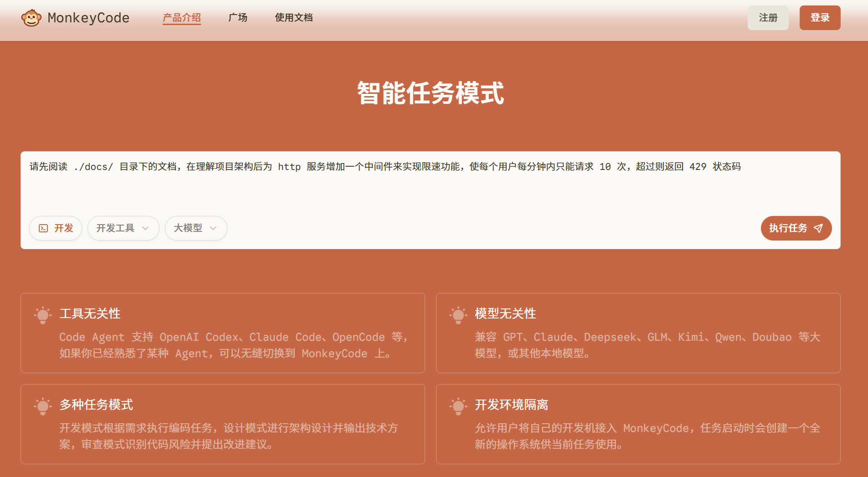This screenshot has height=477, width=868.
Task: Click the paper-plane icon on 执行任务 button
Action: click(819, 228)
